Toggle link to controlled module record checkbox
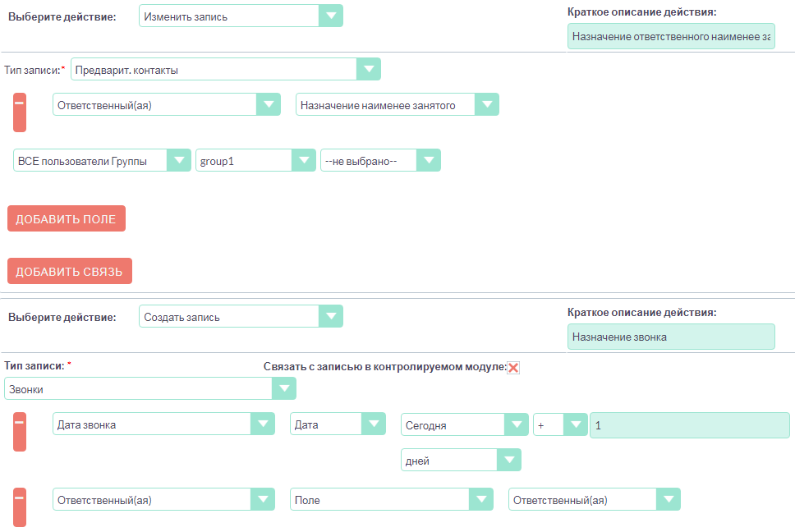This screenshot has height=532, width=795. coord(513,368)
